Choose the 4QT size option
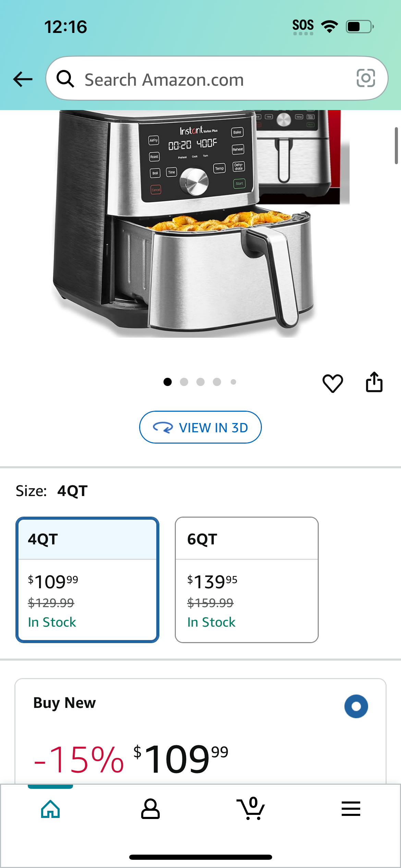 [x=87, y=580]
